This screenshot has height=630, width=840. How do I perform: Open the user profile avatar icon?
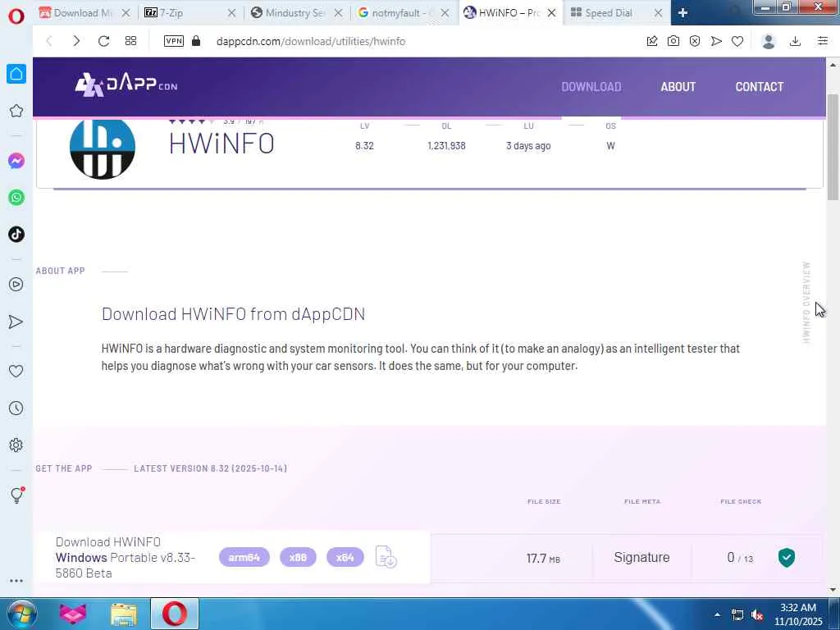click(769, 41)
